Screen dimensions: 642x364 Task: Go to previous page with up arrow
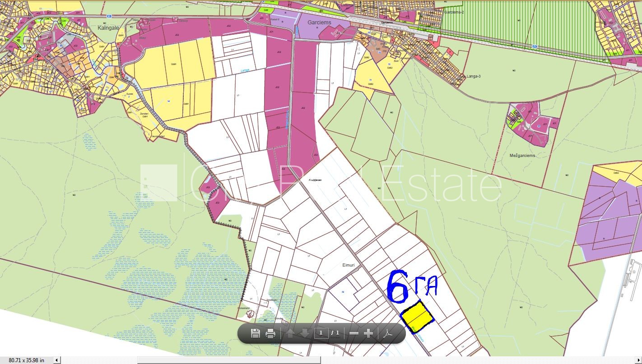(290, 333)
